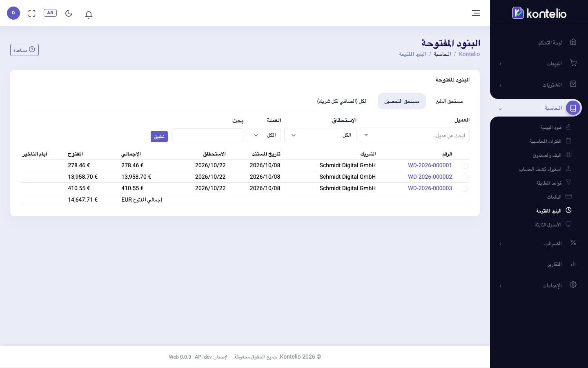Switch to مستحق الدفع tab
The image size is (588, 368).
pyautogui.click(x=449, y=101)
